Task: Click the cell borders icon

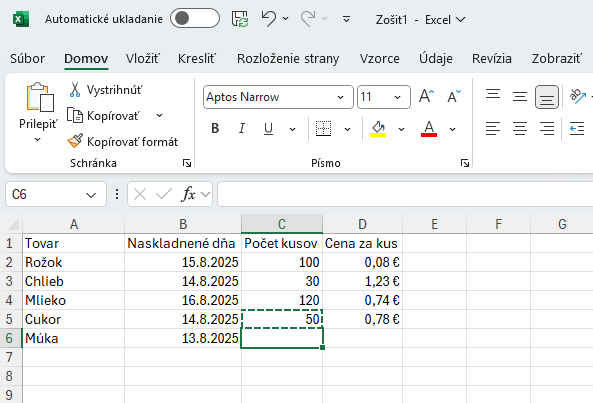Action: pos(323,129)
